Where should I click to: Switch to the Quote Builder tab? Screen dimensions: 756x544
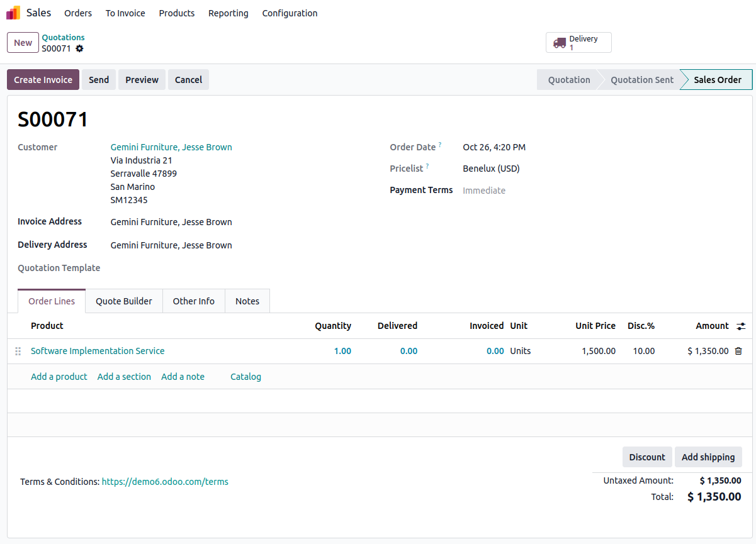124,301
